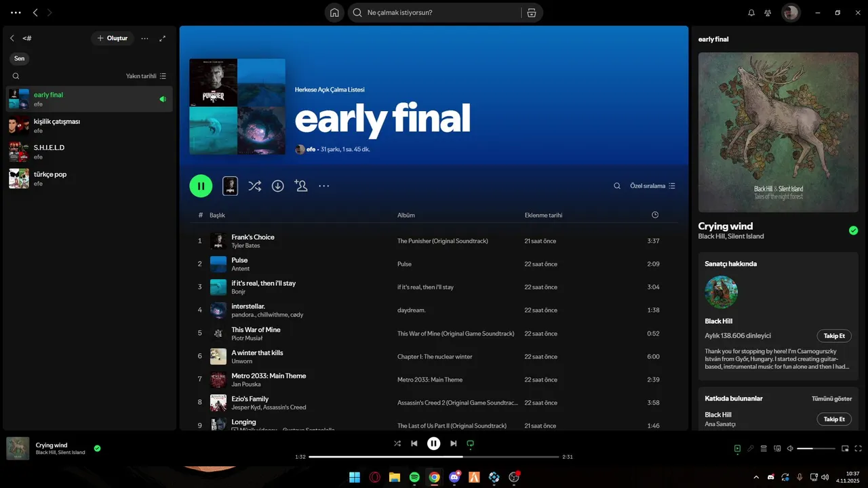Search within Your Library
Screen dimensions: 868x488
click(16, 76)
